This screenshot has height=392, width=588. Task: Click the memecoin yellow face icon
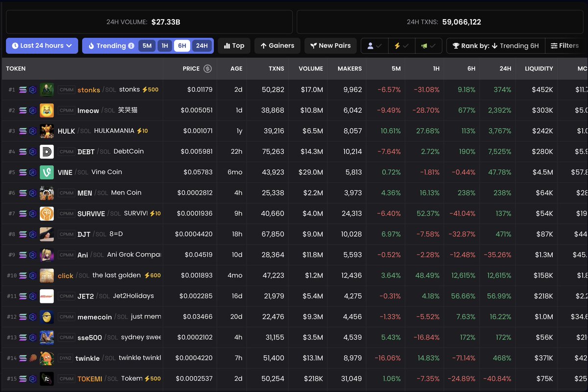(x=47, y=317)
